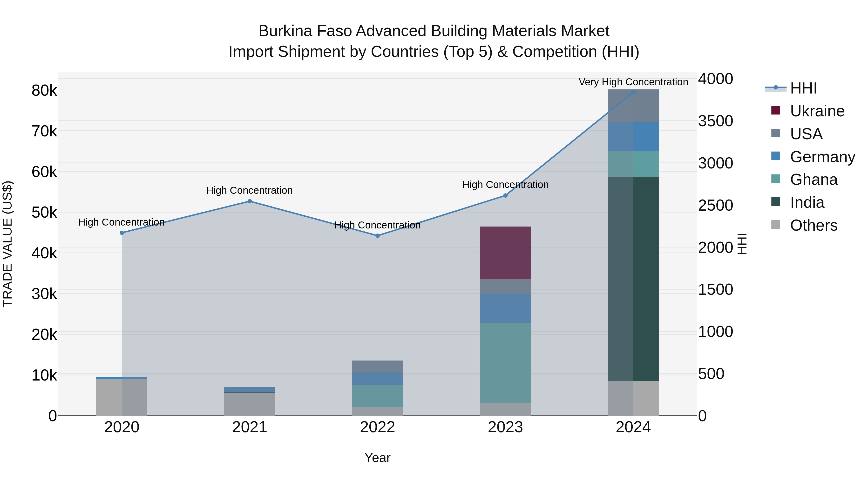Click the 2024 HHI data point
Viewport: 868px width, 488px height.
click(x=633, y=92)
